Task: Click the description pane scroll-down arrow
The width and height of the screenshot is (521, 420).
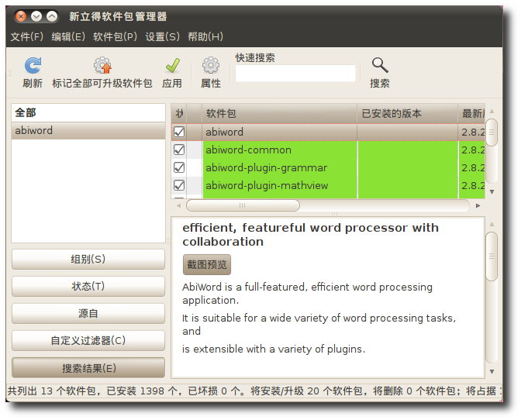Action: pyautogui.click(x=492, y=371)
